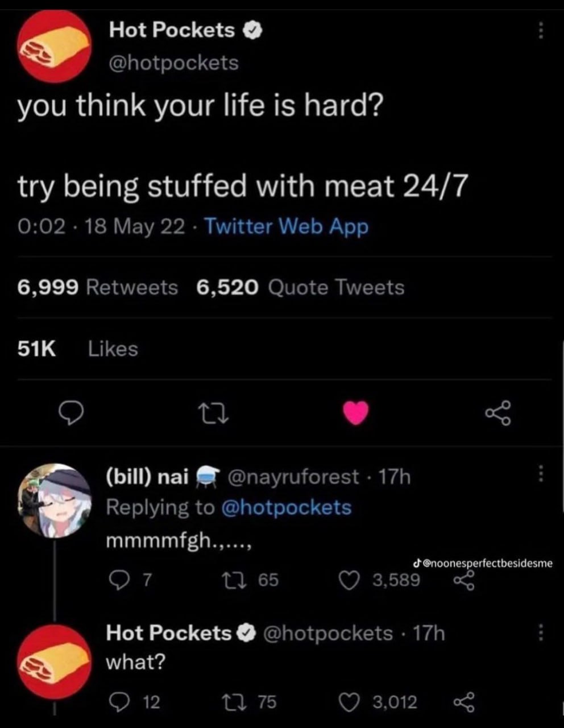Open nai's anime profile picture

pos(54,500)
